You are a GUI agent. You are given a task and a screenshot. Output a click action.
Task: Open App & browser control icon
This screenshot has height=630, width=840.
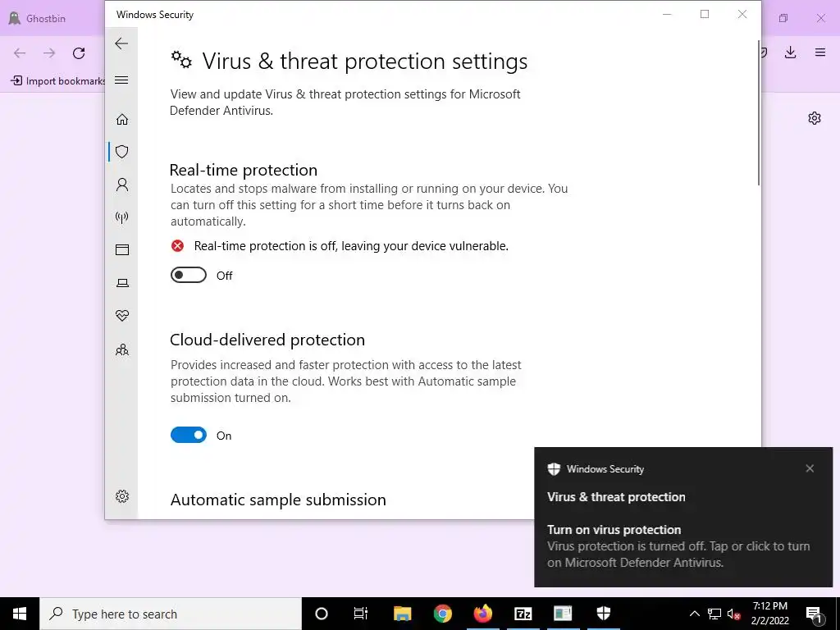point(122,249)
